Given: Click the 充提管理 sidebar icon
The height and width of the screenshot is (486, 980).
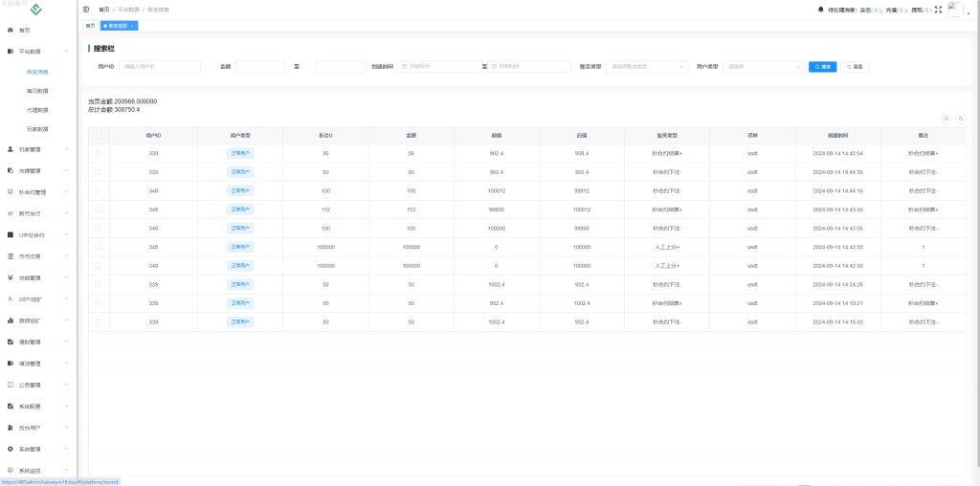Looking at the screenshot, I should click(x=10, y=170).
